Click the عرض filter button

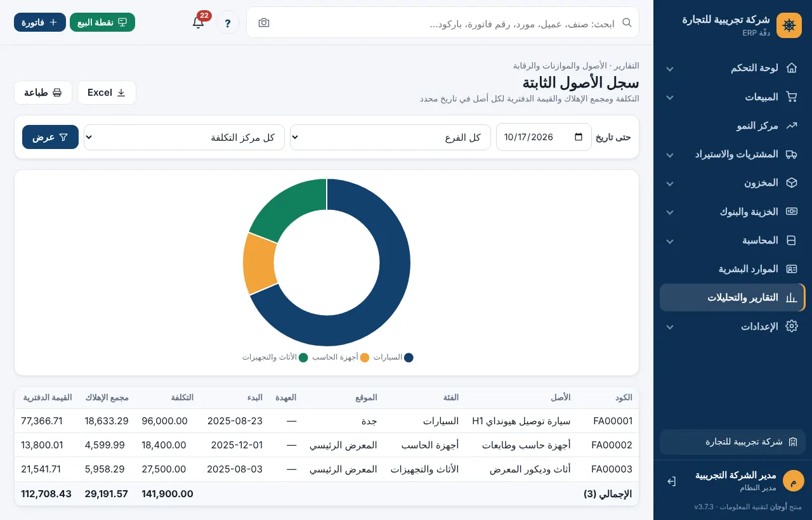50,137
